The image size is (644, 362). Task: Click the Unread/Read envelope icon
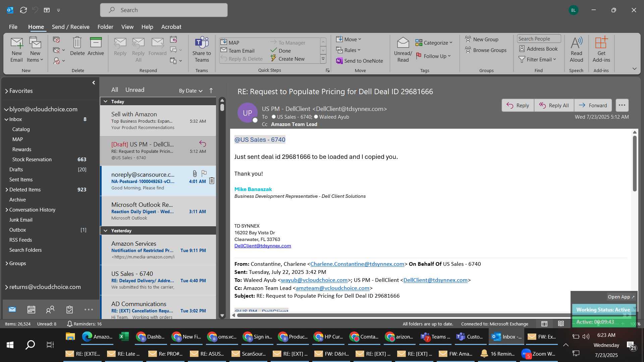point(403,50)
